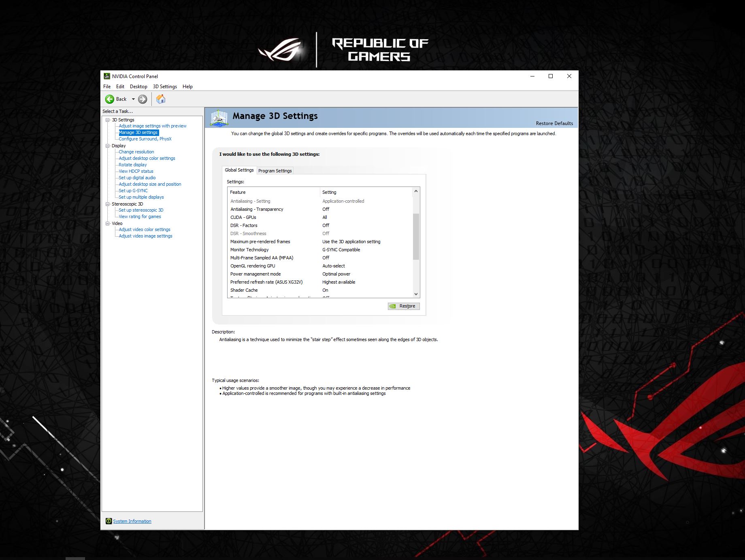
Task: Select the Global Settings tab
Action: pos(239,170)
